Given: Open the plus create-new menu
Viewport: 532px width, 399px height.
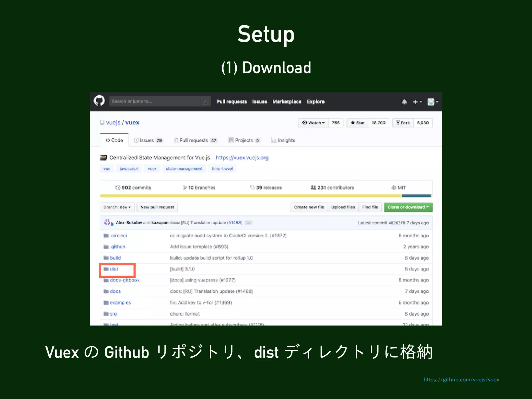Looking at the screenshot, I should (x=417, y=102).
